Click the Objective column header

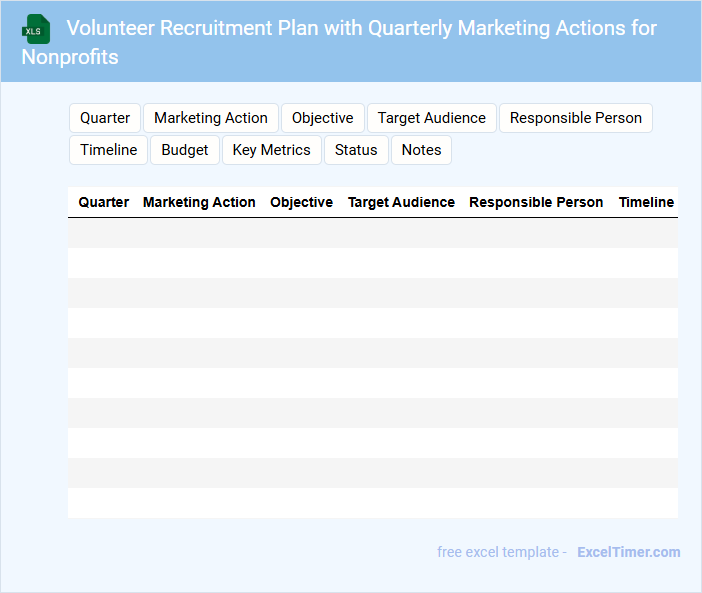pos(301,202)
